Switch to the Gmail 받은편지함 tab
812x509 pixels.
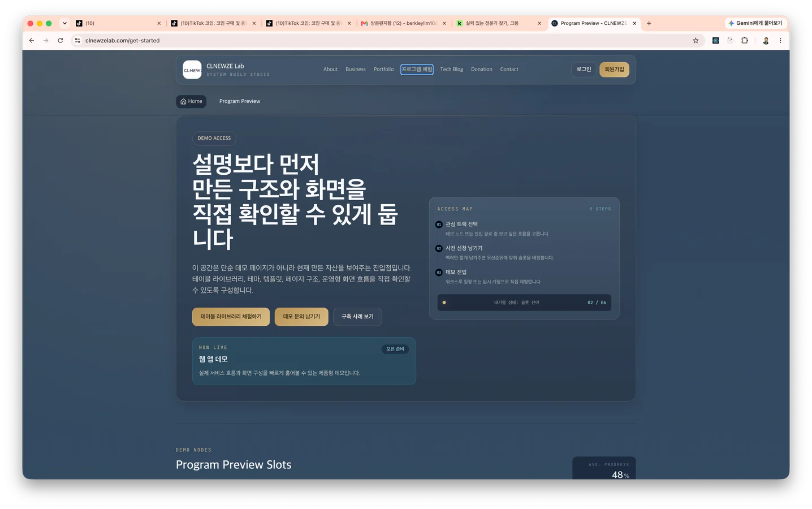pos(404,23)
